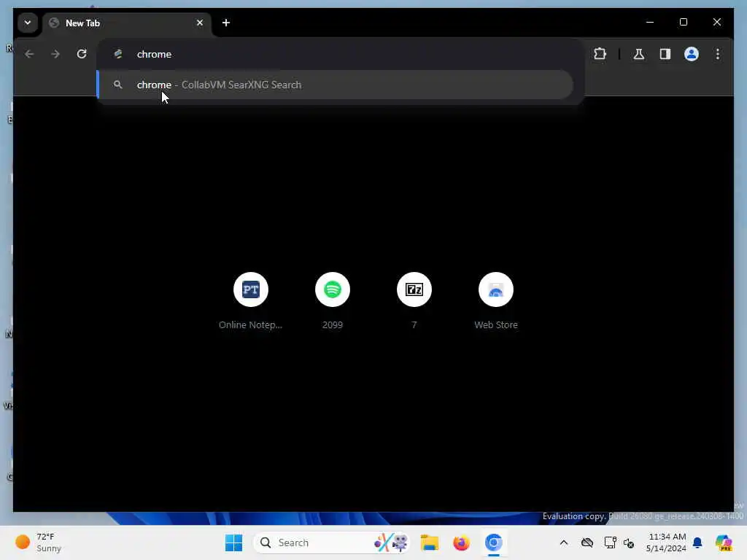Reload the page
Viewport: 747px width, 560px height.
(82, 54)
